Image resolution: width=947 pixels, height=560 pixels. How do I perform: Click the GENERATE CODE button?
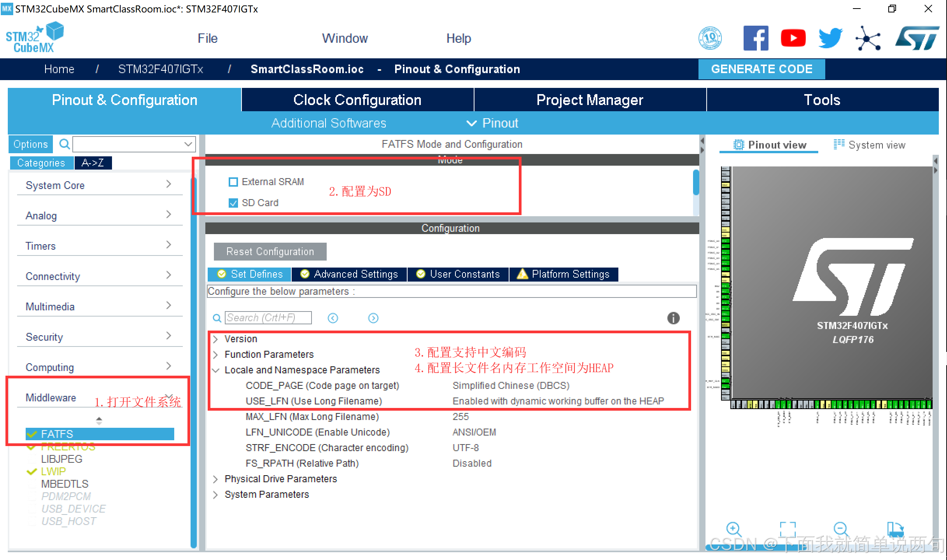pos(761,69)
